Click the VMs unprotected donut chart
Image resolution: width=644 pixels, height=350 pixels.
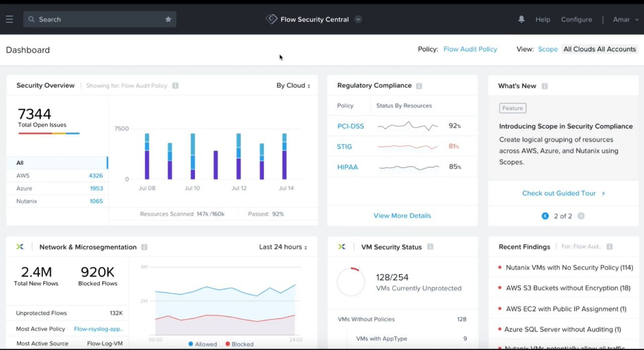(x=351, y=282)
